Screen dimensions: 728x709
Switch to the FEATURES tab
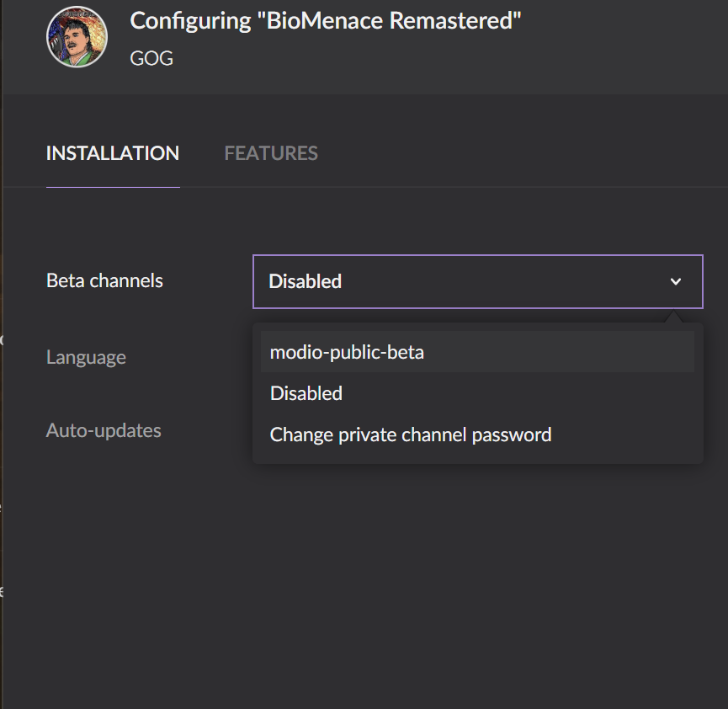click(271, 153)
